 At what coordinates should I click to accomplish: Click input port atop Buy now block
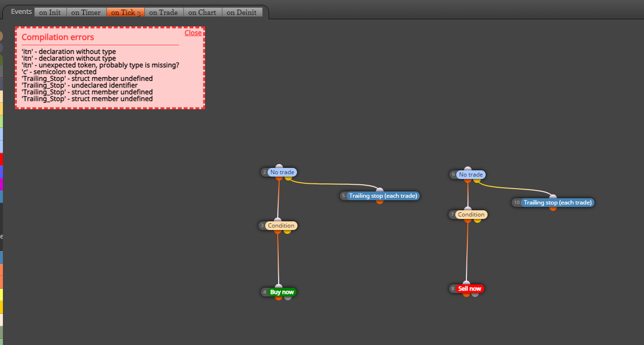click(x=279, y=286)
